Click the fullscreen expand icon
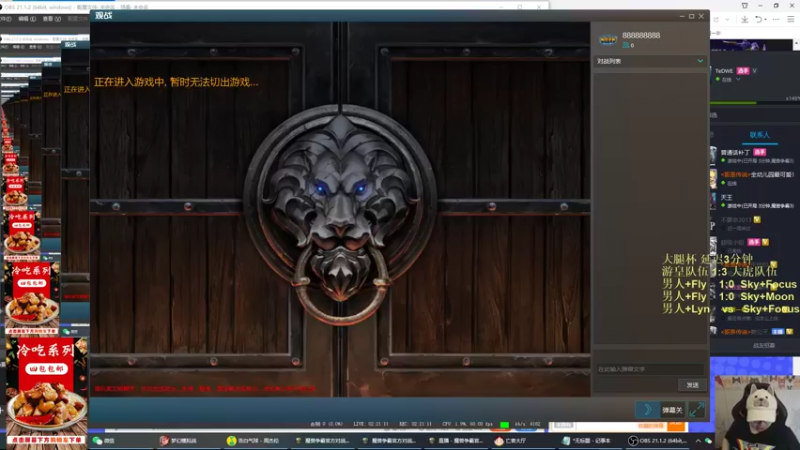Viewport: 800px width, 450px height. (x=696, y=410)
